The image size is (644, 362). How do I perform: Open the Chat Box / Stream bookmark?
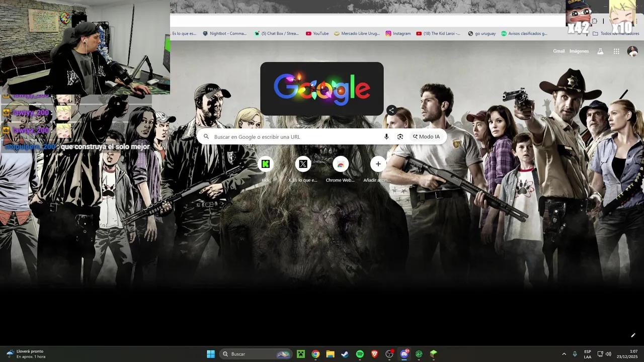[277, 34]
